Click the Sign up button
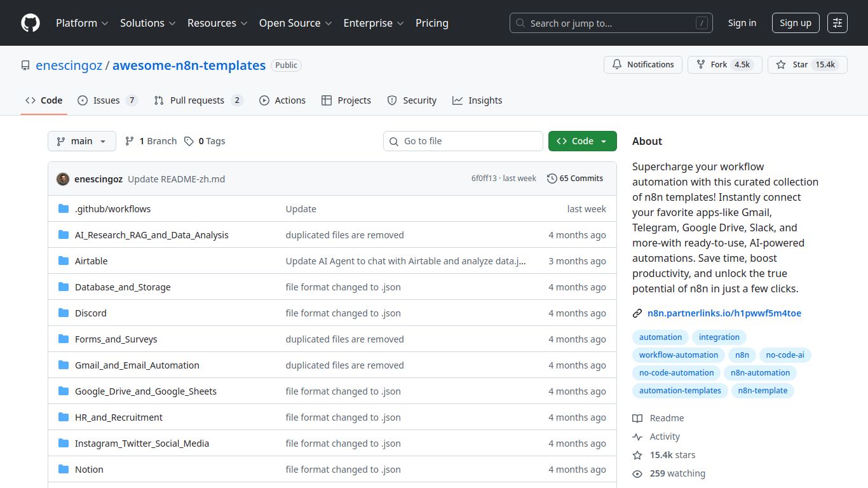Viewport: 868px width, 488px height. click(x=796, y=23)
